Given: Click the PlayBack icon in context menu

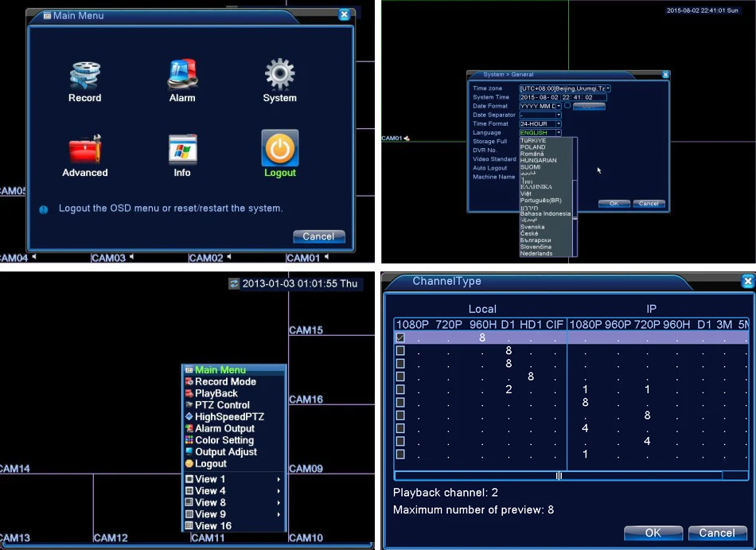Looking at the screenshot, I should pyautogui.click(x=189, y=393).
